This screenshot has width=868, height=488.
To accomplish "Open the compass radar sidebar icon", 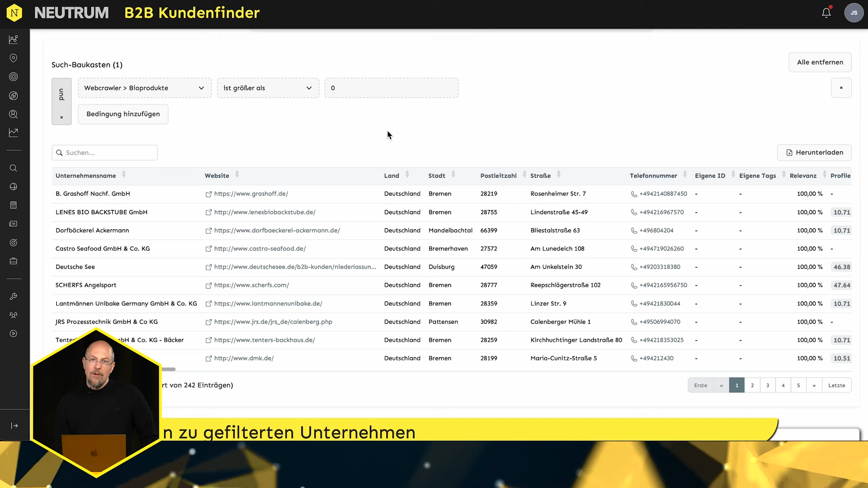I will tap(14, 96).
